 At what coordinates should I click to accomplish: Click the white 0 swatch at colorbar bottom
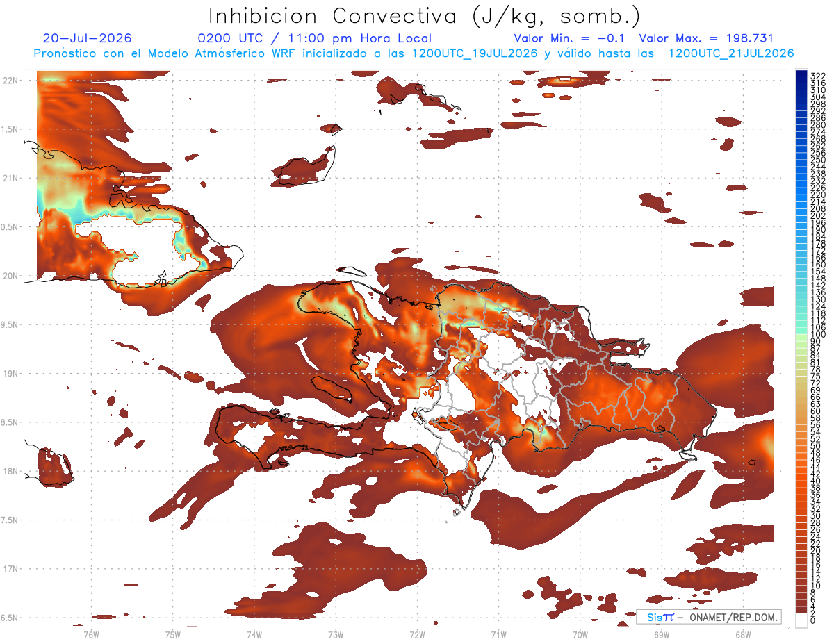802,620
